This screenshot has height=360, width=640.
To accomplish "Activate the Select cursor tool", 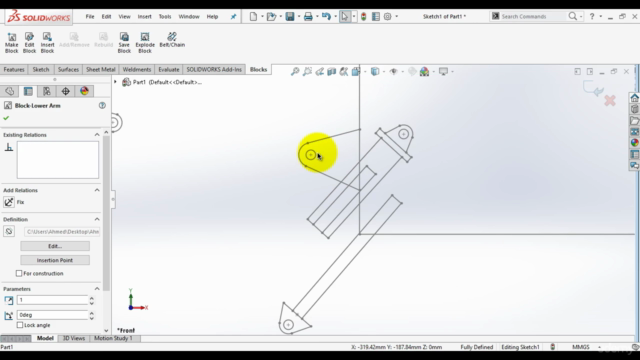I will 345,16.
